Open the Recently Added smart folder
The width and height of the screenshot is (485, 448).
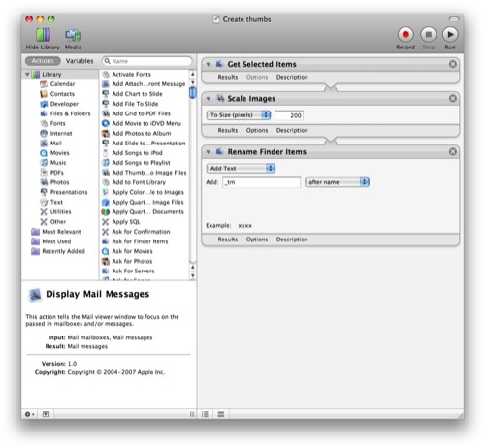[58, 251]
